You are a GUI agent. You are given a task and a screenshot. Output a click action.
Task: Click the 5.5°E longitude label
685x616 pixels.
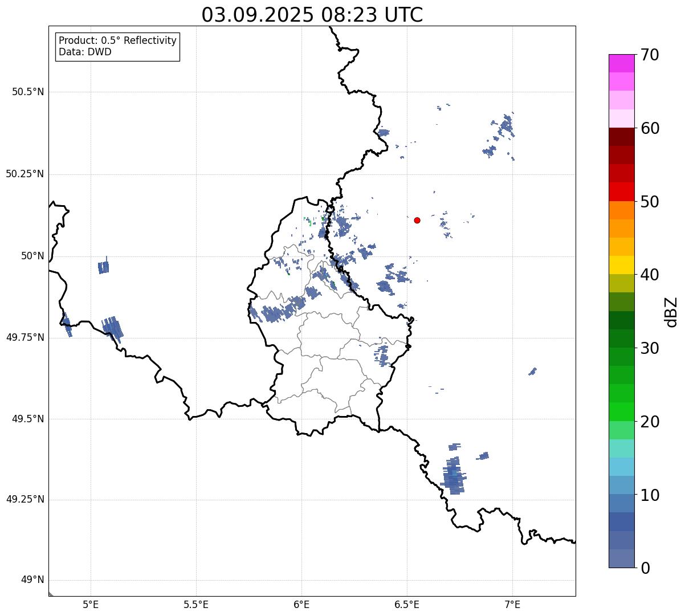[196, 604]
